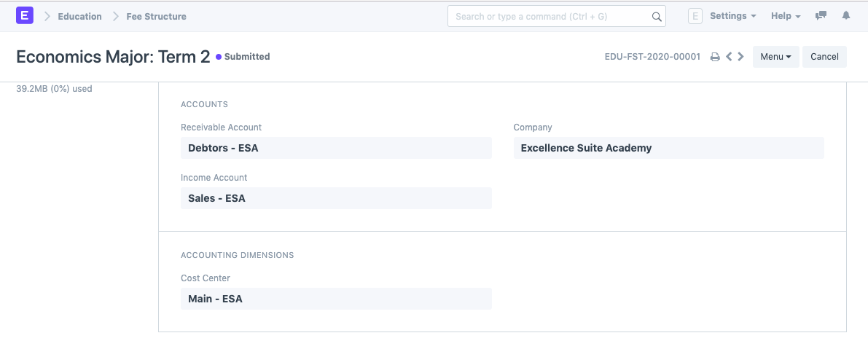Screen dimensions: 868x349
Task: Print the fee structure document
Action: (x=715, y=57)
